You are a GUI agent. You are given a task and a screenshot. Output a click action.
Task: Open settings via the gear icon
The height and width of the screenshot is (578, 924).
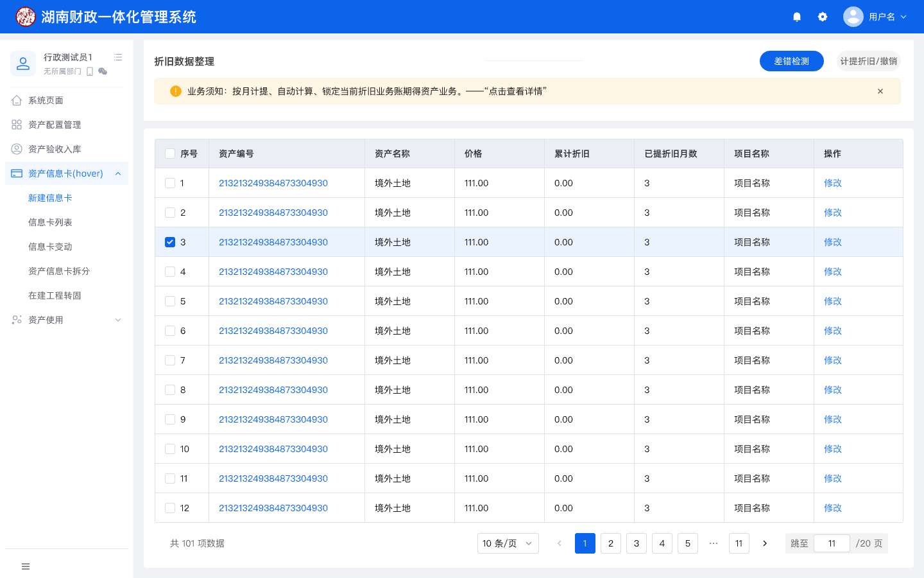[x=823, y=17]
